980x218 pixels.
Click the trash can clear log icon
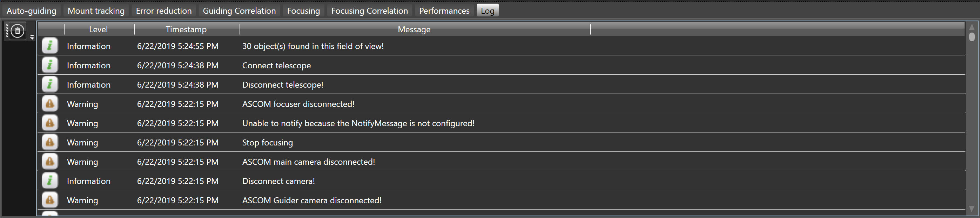18,31
